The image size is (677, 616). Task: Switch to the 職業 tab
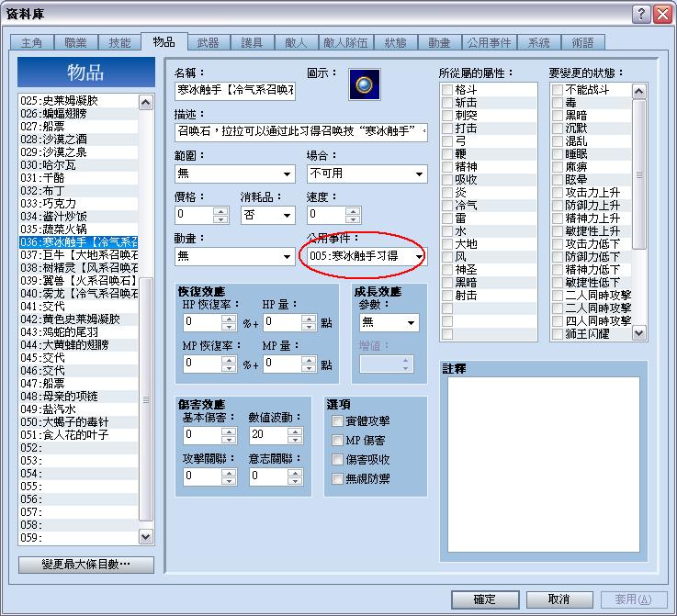tap(76, 43)
